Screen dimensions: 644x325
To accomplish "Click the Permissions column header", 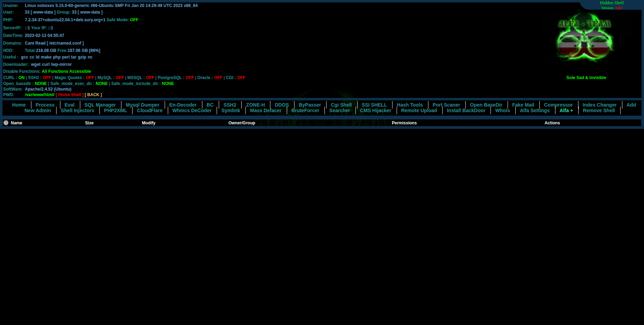I will tap(404, 123).
